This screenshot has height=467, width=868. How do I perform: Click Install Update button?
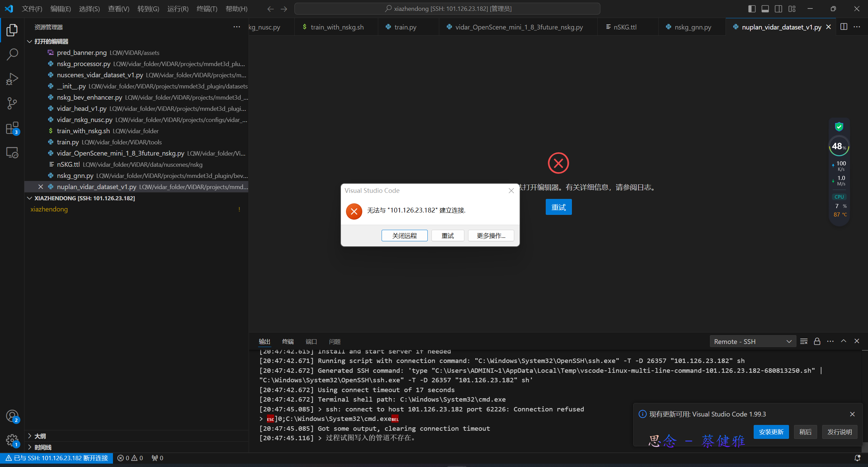click(771, 432)
